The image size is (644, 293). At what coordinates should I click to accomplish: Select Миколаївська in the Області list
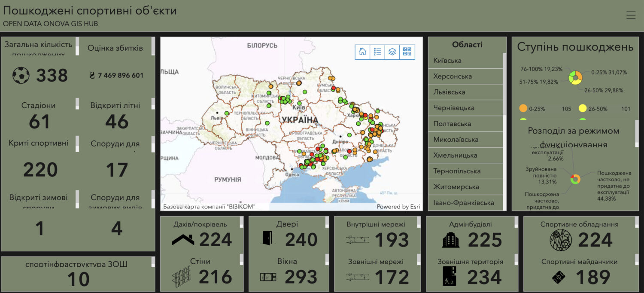click(x=465, y=140)
